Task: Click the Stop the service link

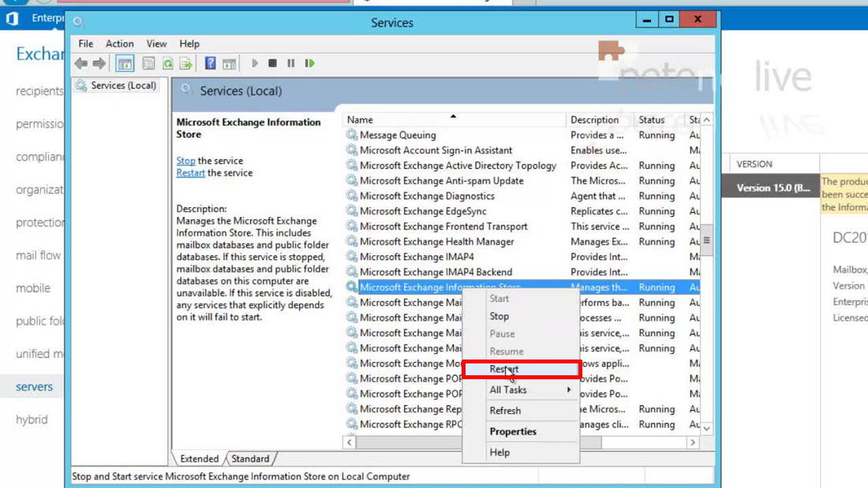Action: pos(186,161)
